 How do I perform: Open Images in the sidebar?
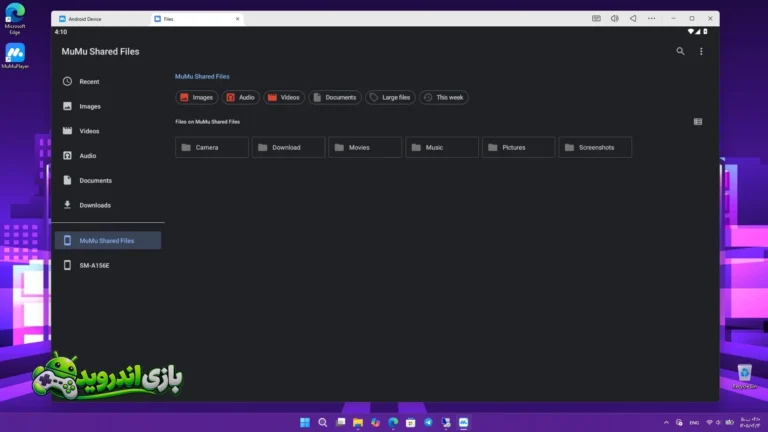[x=108, y=106]
